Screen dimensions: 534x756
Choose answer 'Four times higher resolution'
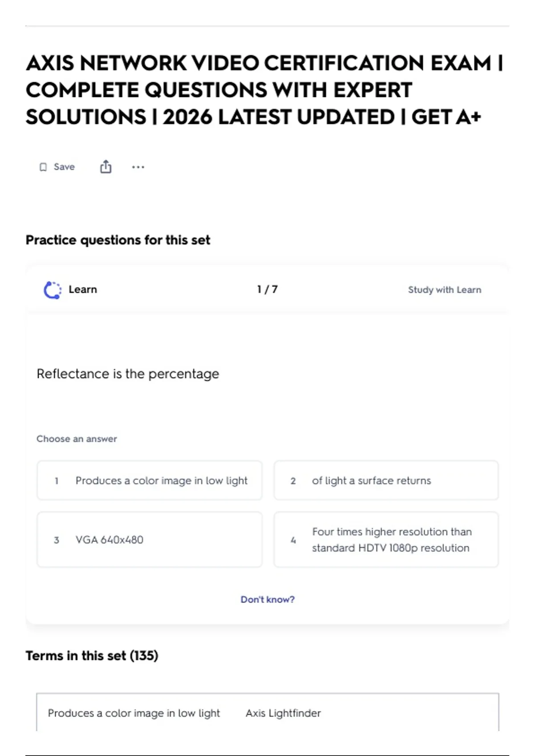(x=386, y=539)
